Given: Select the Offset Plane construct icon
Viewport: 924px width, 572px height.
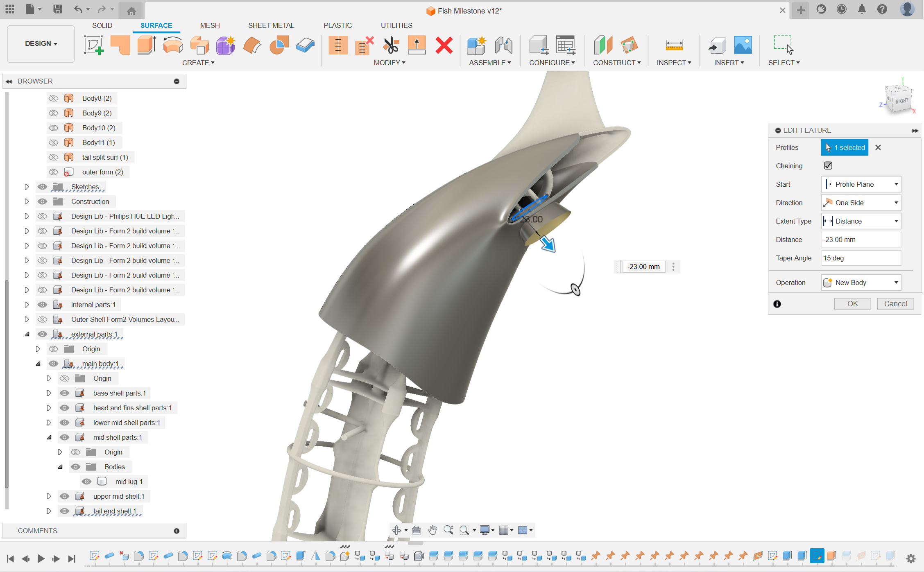Looking at the screenshot, I should pyautogui.click(x=602, y=45).
